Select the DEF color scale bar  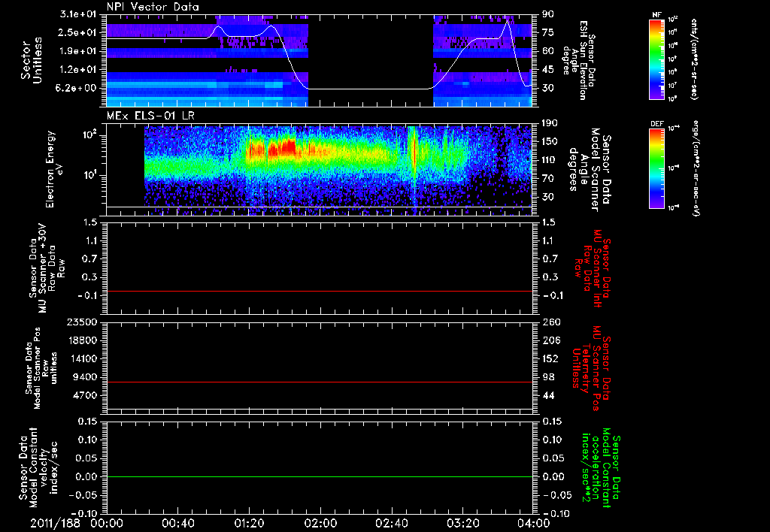click(657, 169)
